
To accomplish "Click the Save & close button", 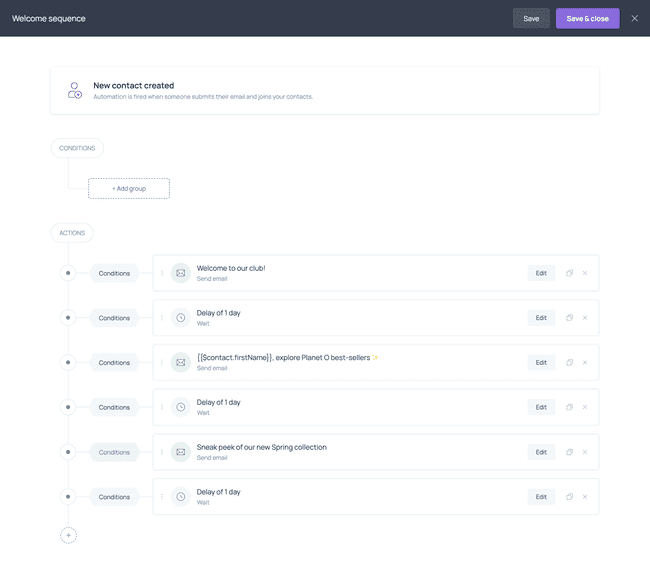I will coord(587,19).
